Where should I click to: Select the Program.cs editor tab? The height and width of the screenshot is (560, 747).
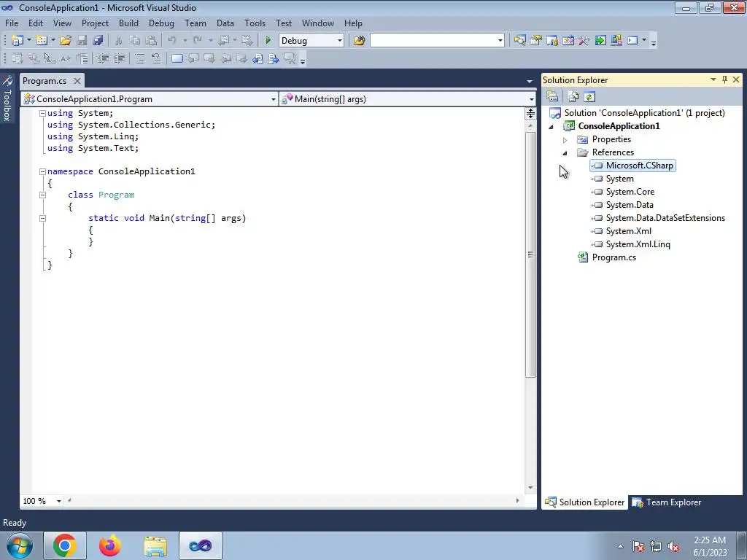click(x=44, y=81)
